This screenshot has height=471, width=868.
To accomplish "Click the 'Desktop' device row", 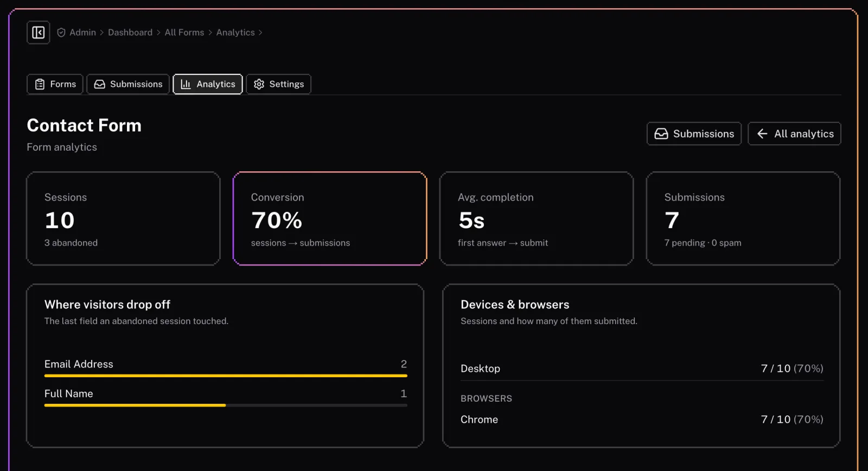I will click(642, 369).
